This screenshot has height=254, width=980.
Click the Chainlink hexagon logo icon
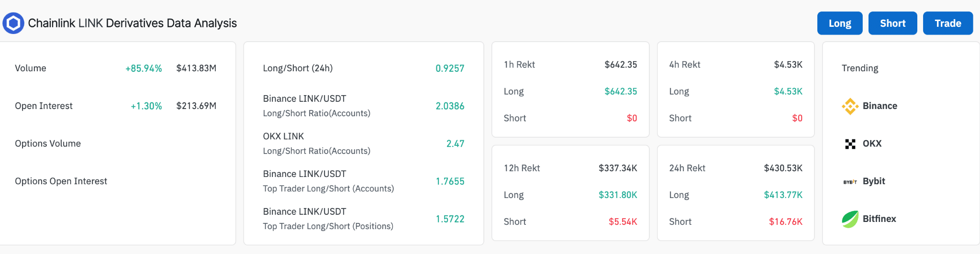coord(13,23)
